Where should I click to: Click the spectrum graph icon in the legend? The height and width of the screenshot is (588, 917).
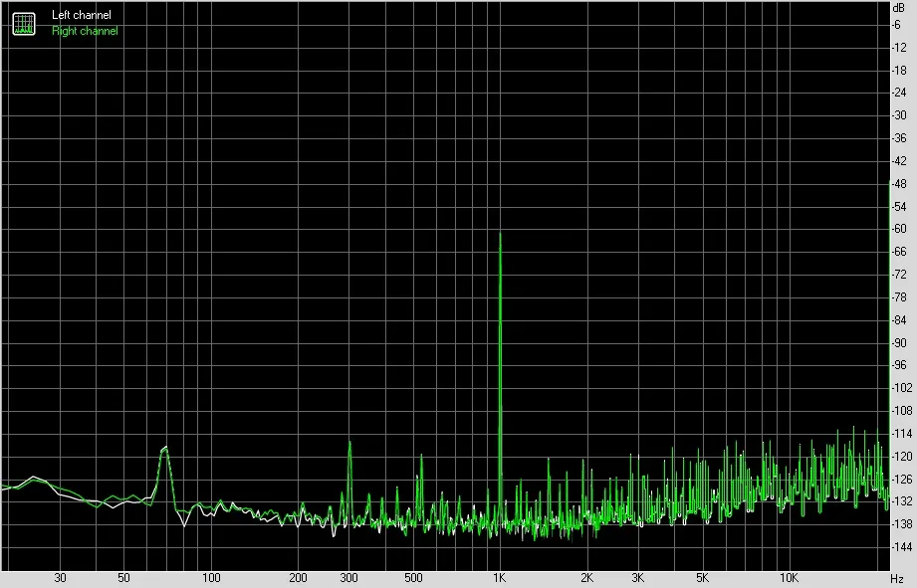click(x=24, y=23)
